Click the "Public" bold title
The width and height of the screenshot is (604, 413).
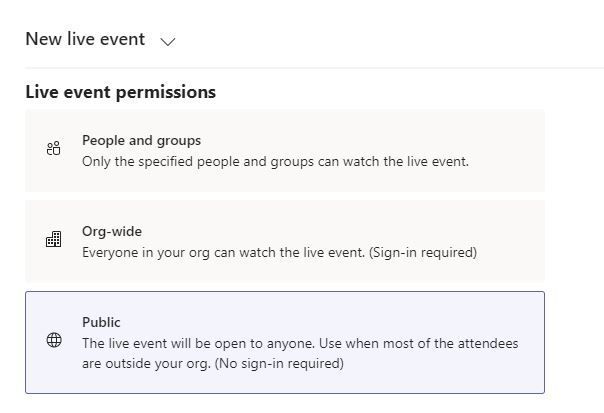(101, 322)
